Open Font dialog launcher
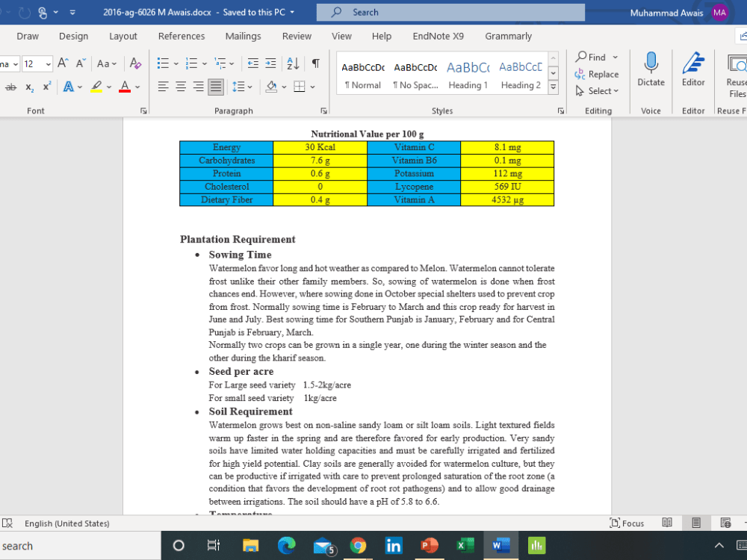The image size is (747, 560). tap(143, 111)
